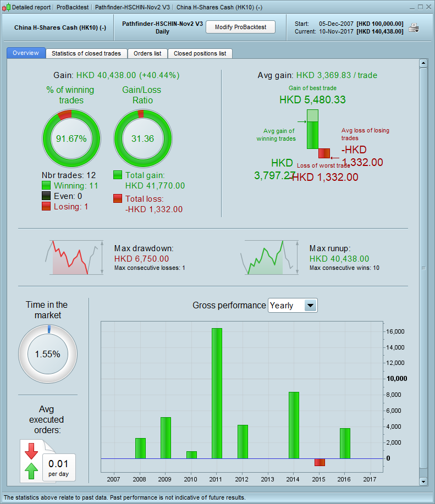Click the red down arrow orders icon
Viewport: 435px width, 504px height.
click(31, 451)
